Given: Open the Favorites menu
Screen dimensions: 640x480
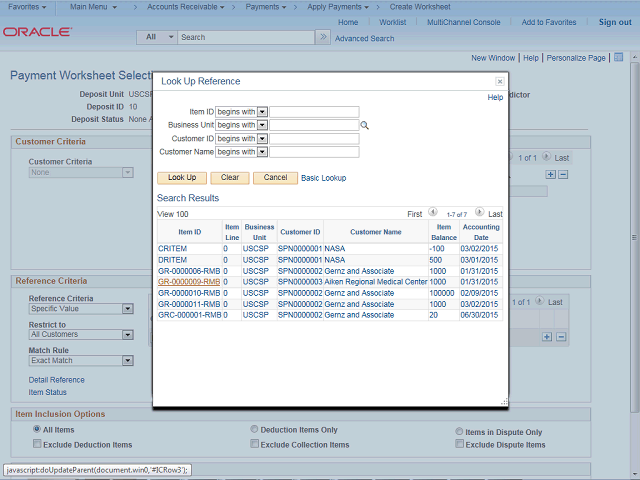Looking at the screenshot, I should point(28,7).
